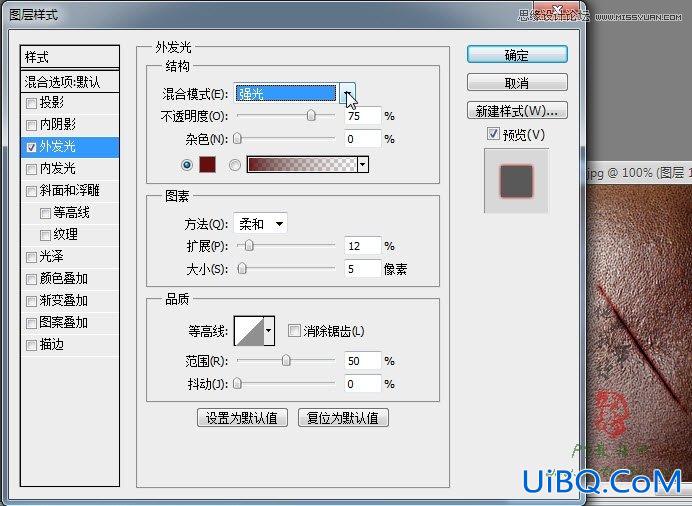Viewport: 692px width, 506px height.
Task: Enable the 描边 checkbox
Action: [31, 345]
